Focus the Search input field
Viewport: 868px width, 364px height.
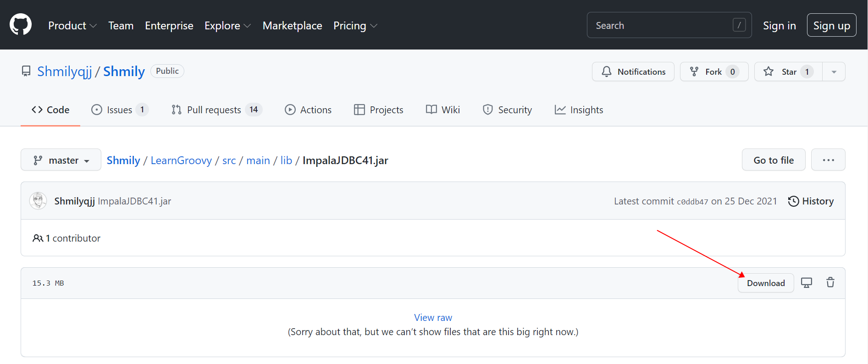pyautogui.click(x=669, y=25)
